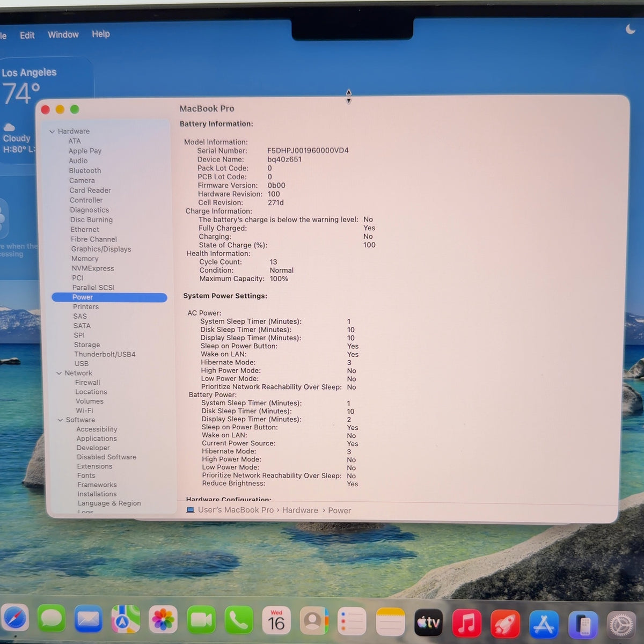The image size is (644, 644).
Task: Select Extensions under Software
Action: click(x=94, y=466)
